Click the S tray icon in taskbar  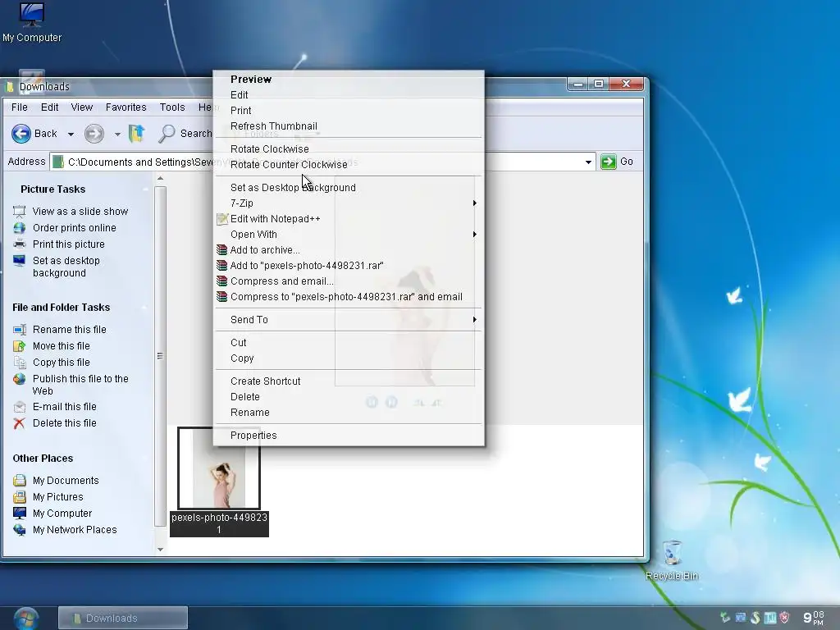tap(756, 618)
